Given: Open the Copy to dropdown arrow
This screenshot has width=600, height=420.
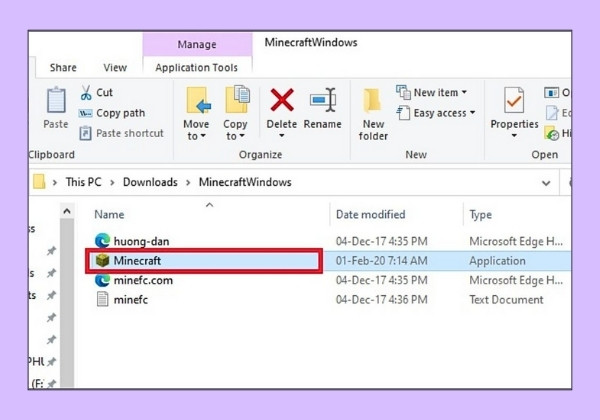Looking at the screenshot, I should coord(242,136).
